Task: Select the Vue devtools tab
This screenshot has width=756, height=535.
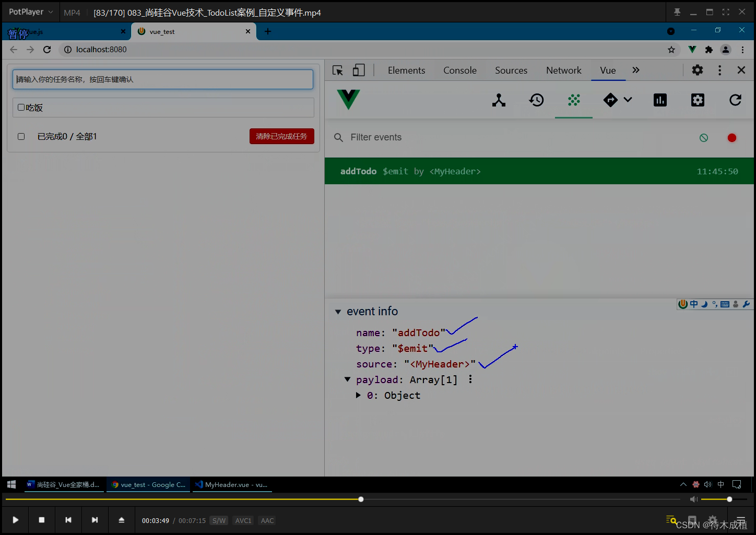Action: coord(608,70)
